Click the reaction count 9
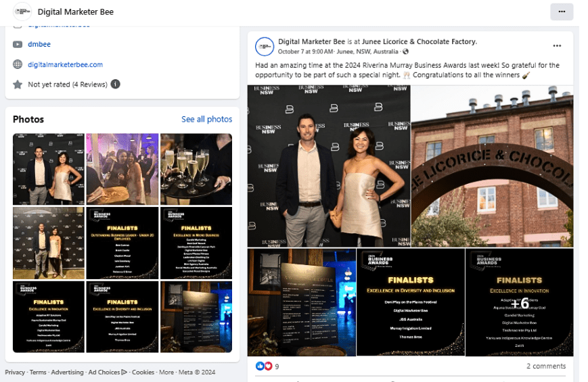Image resolution: width=588 pixels, height=382 pixels. [x=277, y=366]
